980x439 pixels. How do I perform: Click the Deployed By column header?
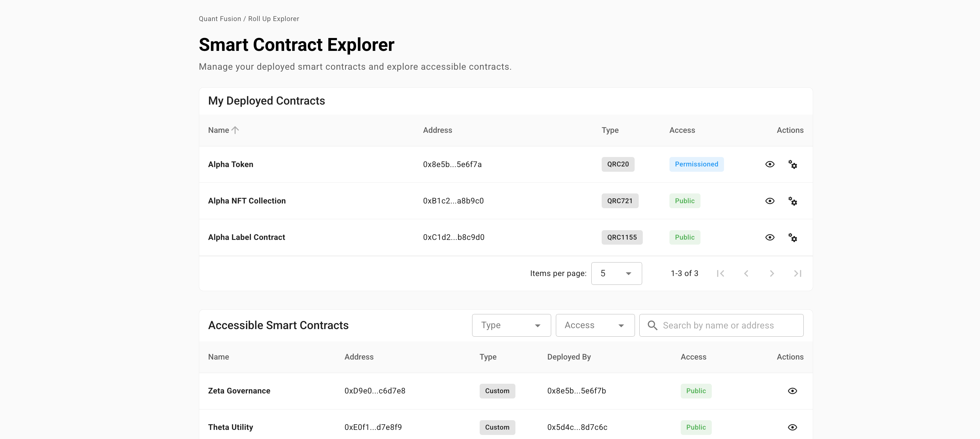569,357
